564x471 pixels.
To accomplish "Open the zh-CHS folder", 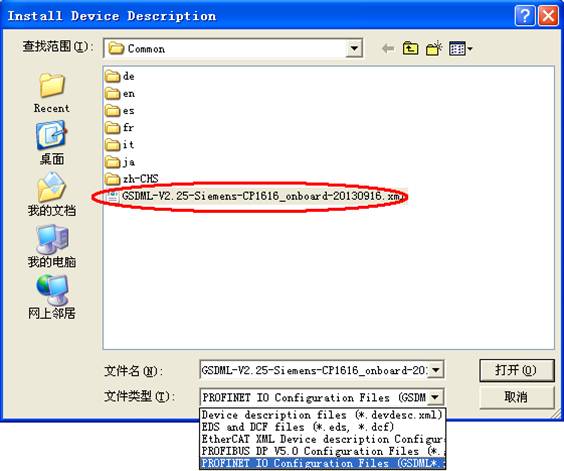I will 132,178.
